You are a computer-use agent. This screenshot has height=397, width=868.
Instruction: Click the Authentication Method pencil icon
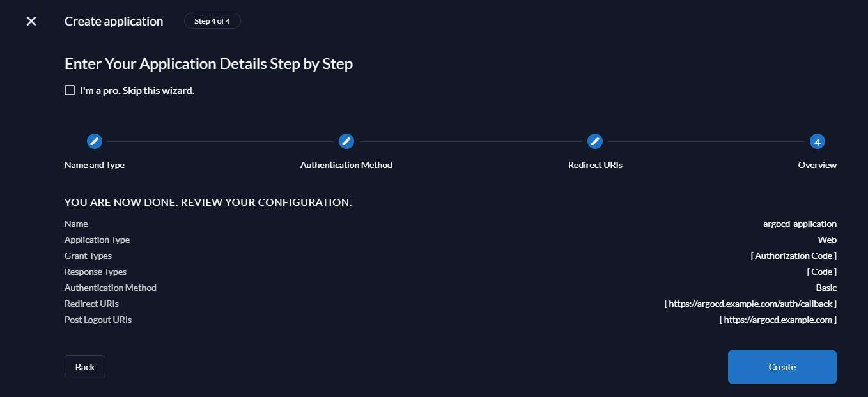coord(346,141)
